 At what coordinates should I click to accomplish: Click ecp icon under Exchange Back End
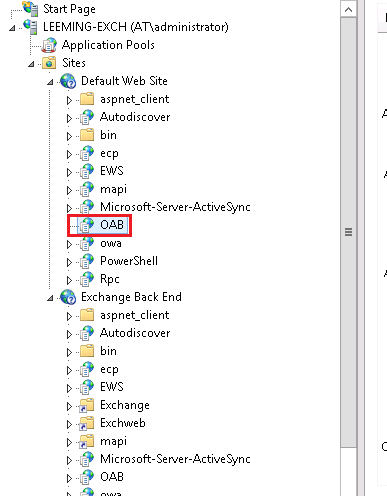pos(87,369)
